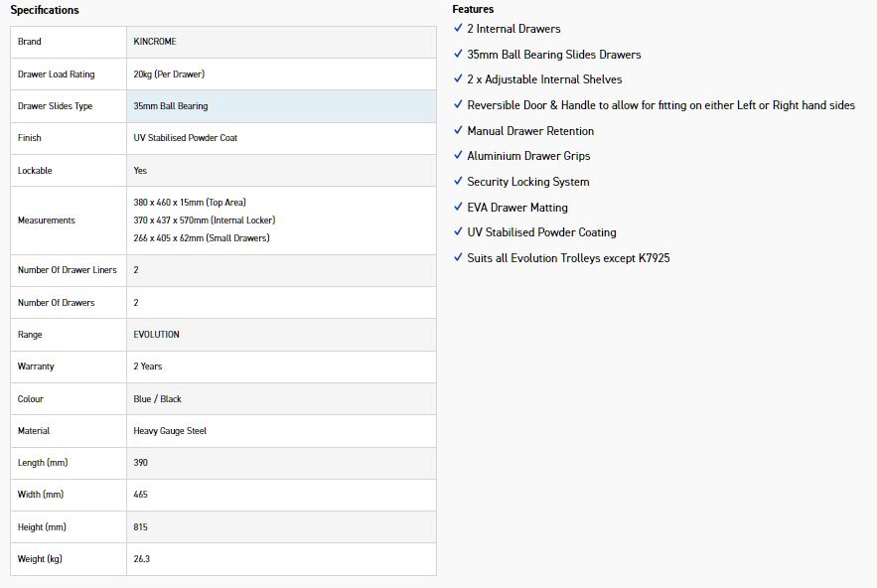Click the 20kg (Per Drawer) value

click(169, 73)
